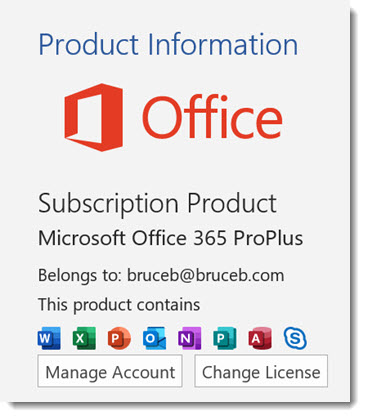Click the blue Word app icon

tap(49, 338)
